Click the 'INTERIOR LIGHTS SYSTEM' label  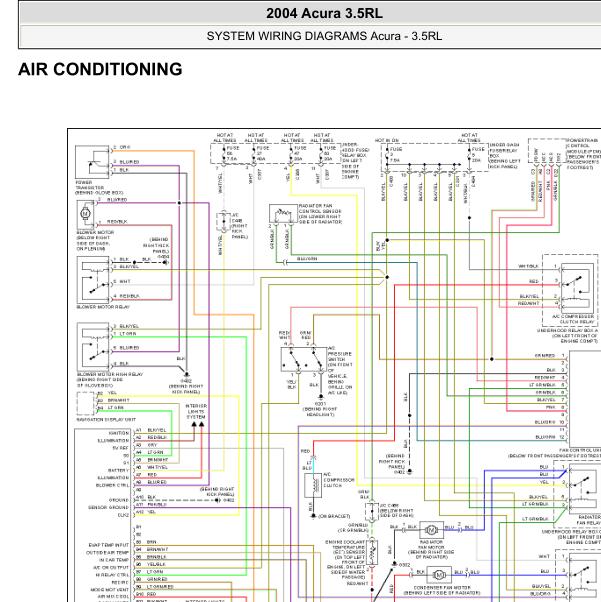[196, 411]
